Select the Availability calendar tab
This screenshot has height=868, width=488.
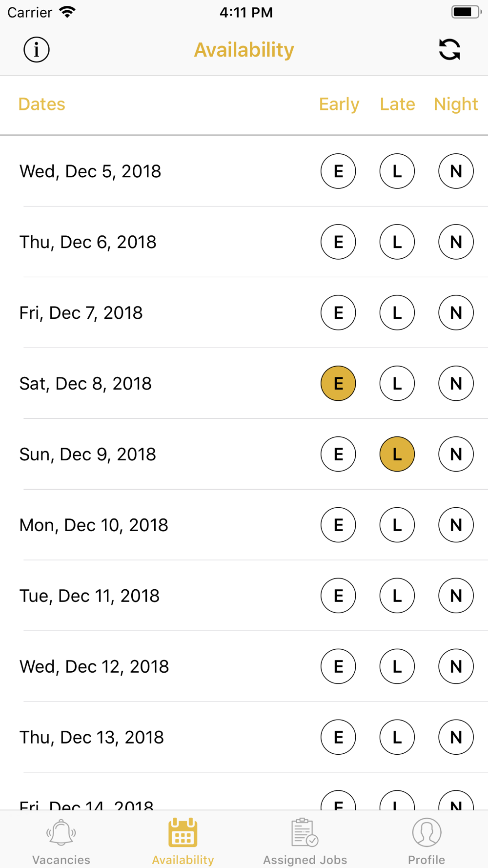pyautogui.click(x=183, y=841)
